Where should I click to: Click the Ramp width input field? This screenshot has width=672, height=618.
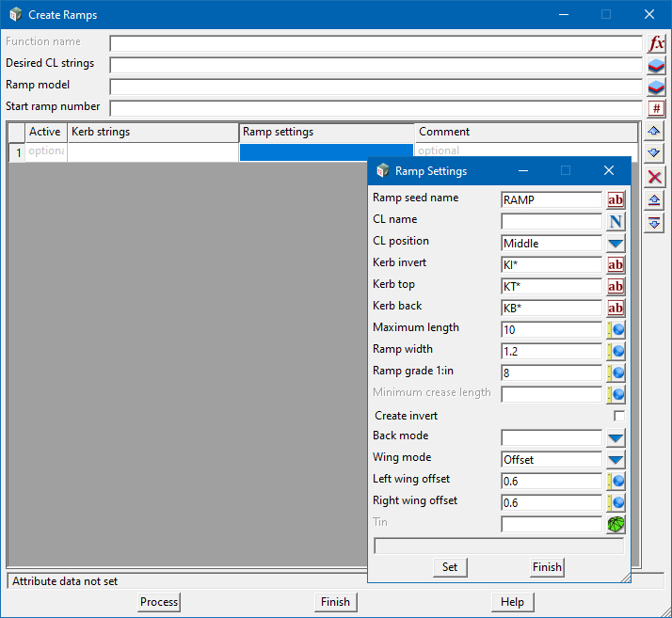(x=551, y=351)
